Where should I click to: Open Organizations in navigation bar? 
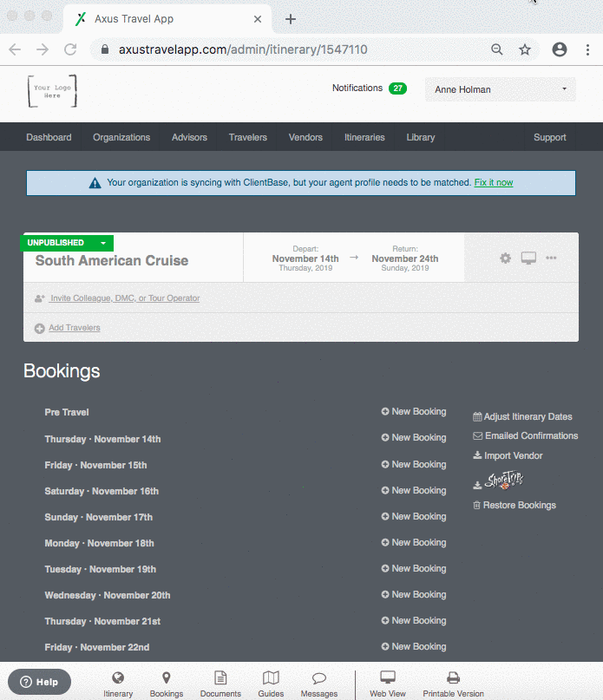pyautogui.click(x=121, y=137)
